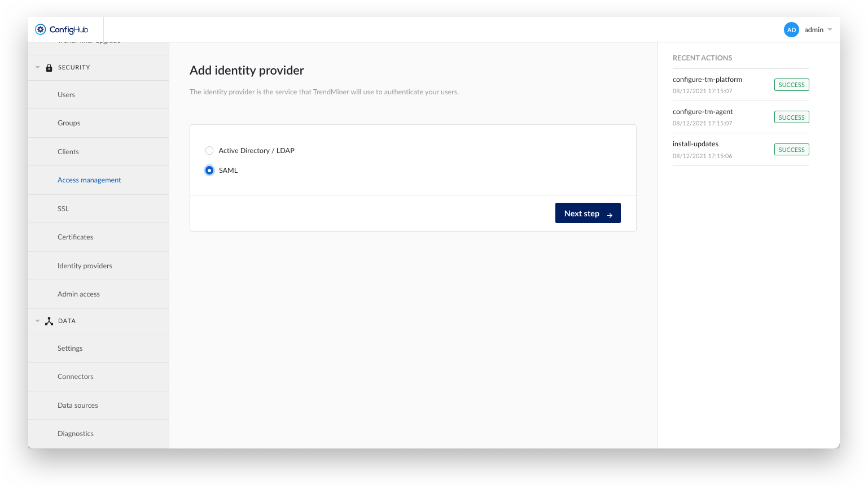Navigate to Data sources
The width and height of the screenshot is (868, 488).
pyautogui.click(x=77, y=406)
